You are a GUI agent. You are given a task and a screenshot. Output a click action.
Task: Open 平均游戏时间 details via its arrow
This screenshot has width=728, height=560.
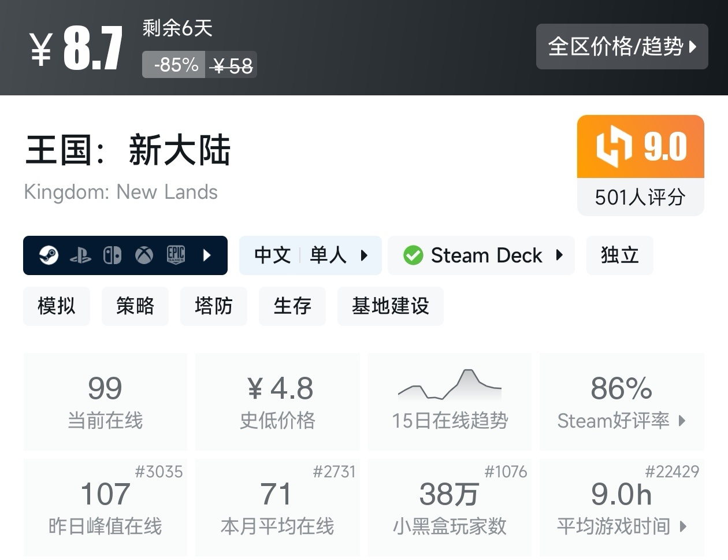pos(682,527)
